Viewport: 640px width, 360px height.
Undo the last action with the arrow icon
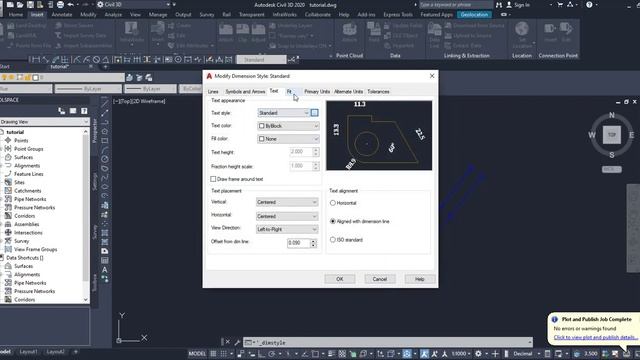tap(70, 4)
